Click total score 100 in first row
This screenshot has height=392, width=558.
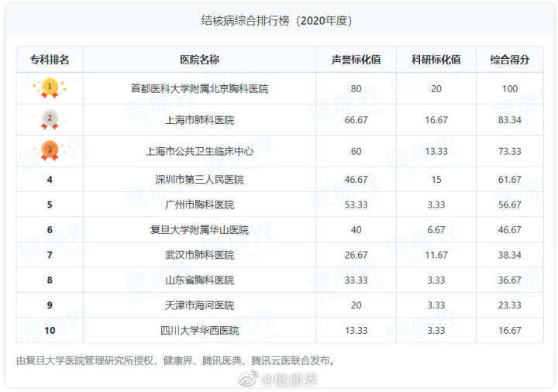(510, 88)
